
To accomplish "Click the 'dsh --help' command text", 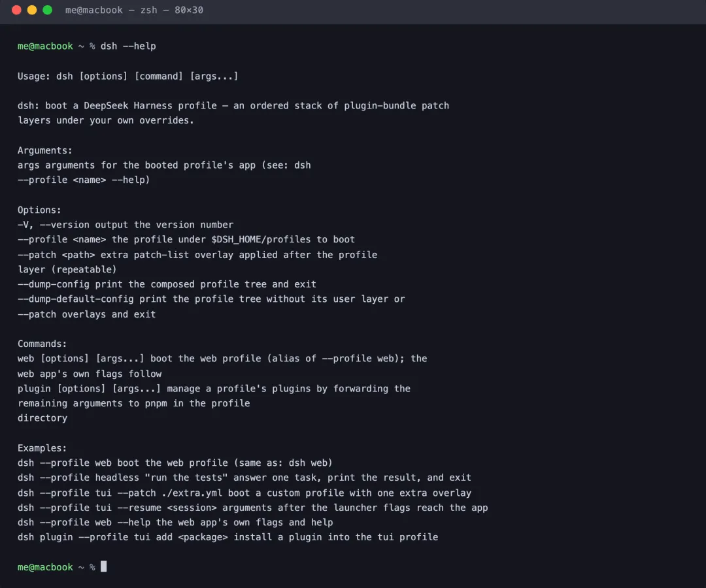I will (128, 46).
